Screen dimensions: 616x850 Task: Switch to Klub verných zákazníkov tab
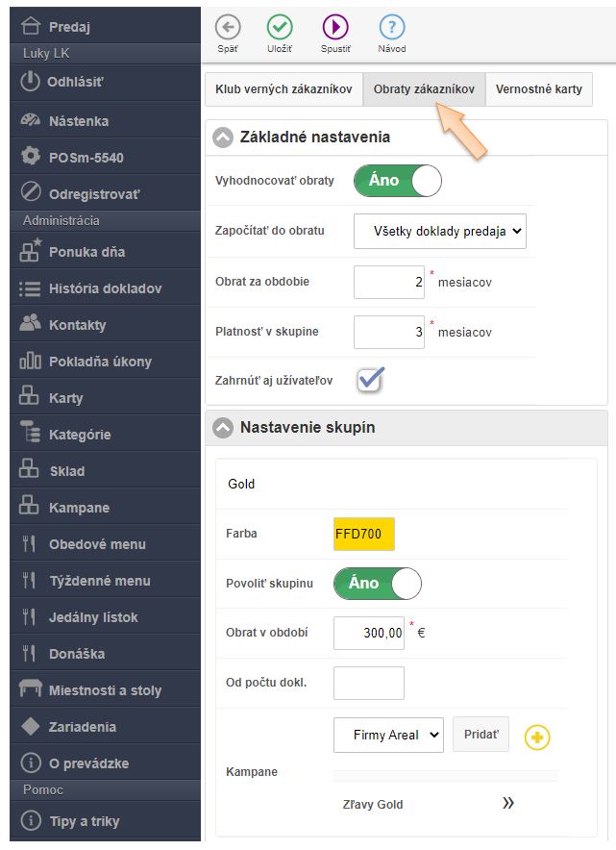coord(283,89)
